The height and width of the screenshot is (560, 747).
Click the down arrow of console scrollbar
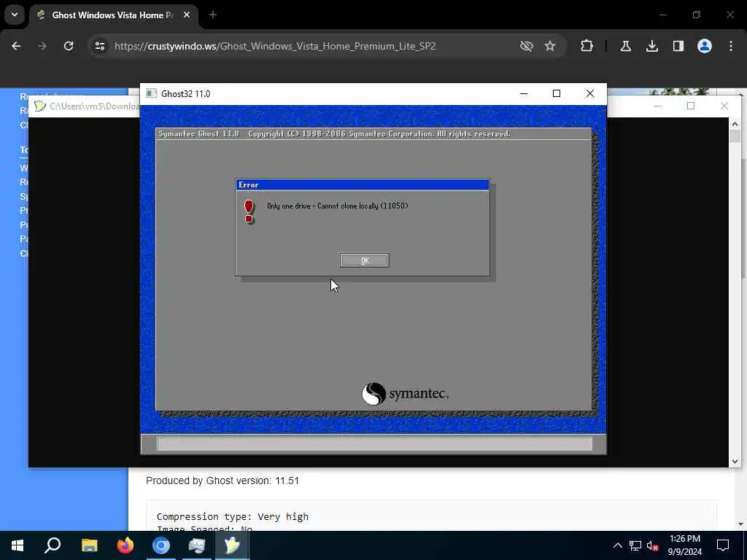click(735, 461)
